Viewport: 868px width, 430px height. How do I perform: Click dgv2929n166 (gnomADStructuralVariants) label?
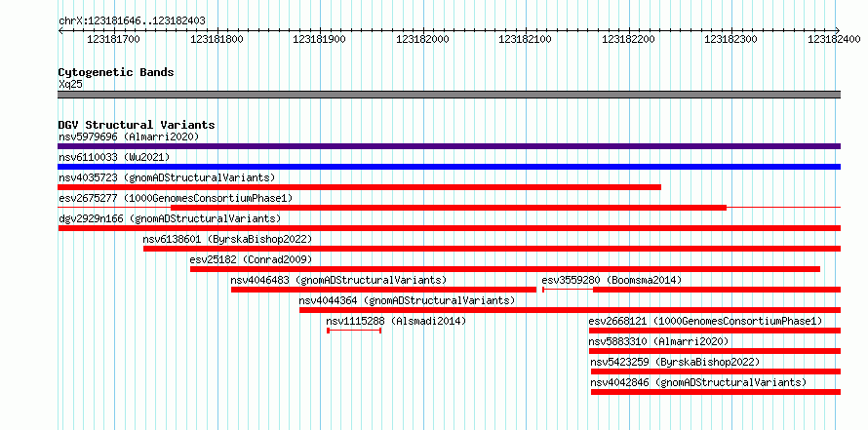[x=170, y=218]
